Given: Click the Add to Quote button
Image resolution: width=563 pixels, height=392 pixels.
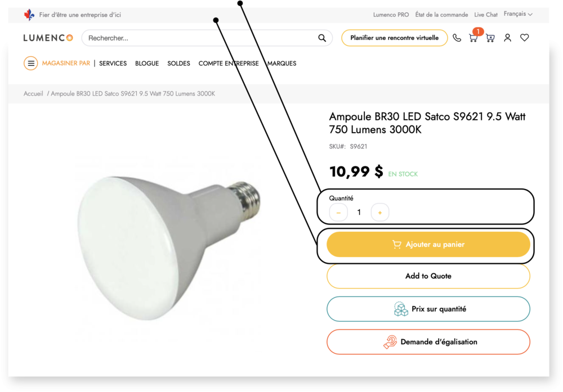Looking at the screenshot, I should pos(428,276).
